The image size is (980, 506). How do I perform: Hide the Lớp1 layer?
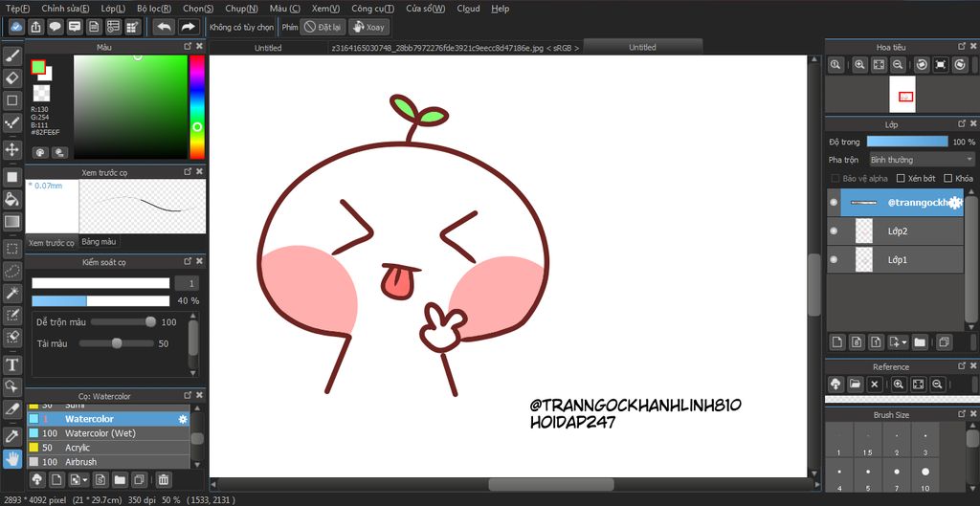coord(834,259)
